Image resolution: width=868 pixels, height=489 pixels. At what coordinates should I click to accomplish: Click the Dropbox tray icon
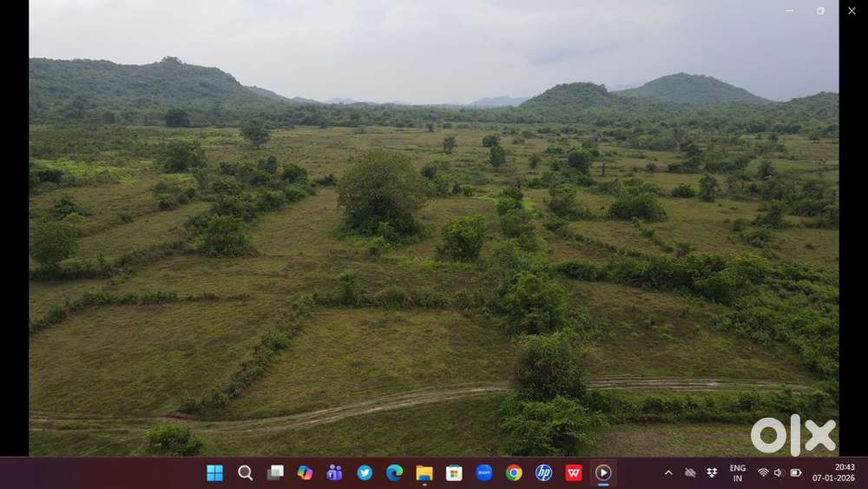pyautogui.click(x=712, y=472)
